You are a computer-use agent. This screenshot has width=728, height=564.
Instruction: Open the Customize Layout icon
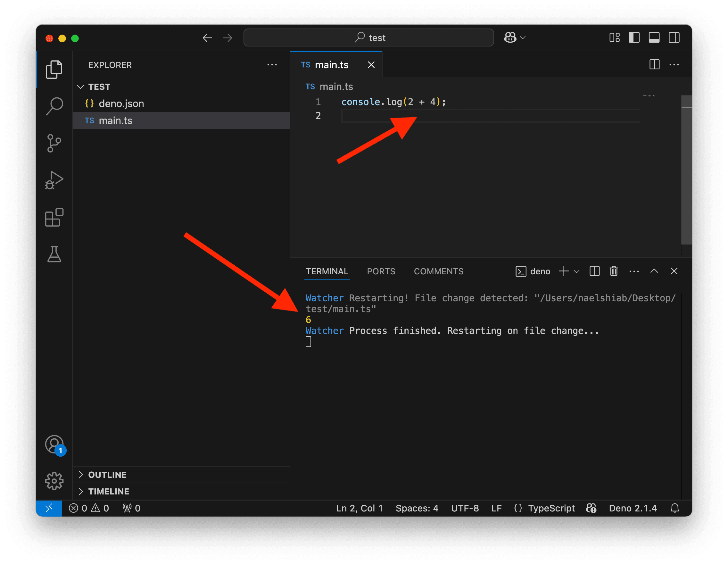tap(614, 38)
